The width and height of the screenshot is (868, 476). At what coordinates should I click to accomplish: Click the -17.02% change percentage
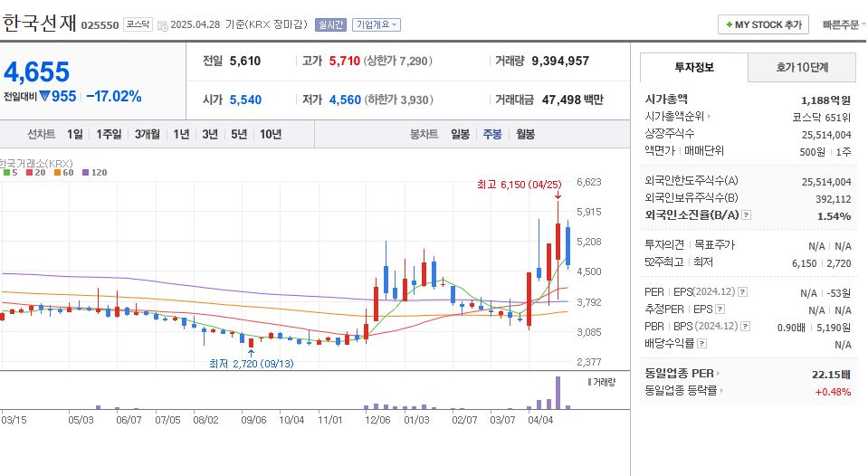(x=114, y=96)
